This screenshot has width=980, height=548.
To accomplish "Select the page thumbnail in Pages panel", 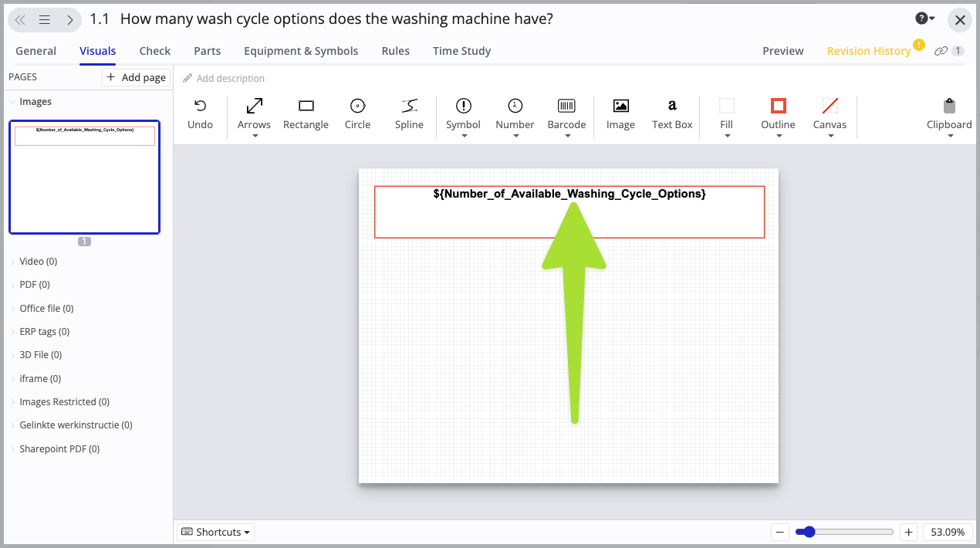I will click(x=84, y=177).
